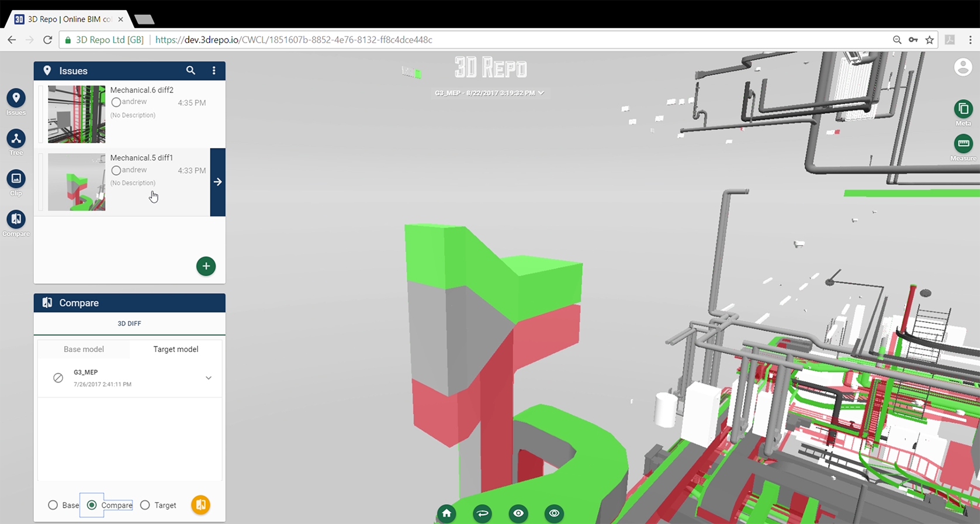Toggle the G3_MEP model disabled icon
This screenshot has width=980, height=524.
click(x=58, y=378)
